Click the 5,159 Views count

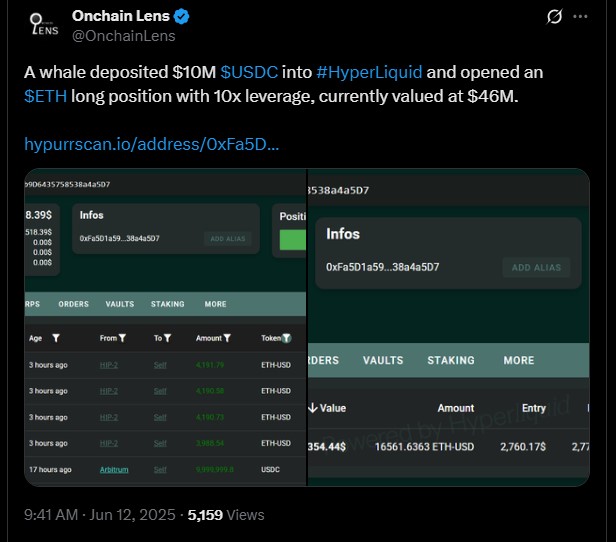(x=226, y=515)
